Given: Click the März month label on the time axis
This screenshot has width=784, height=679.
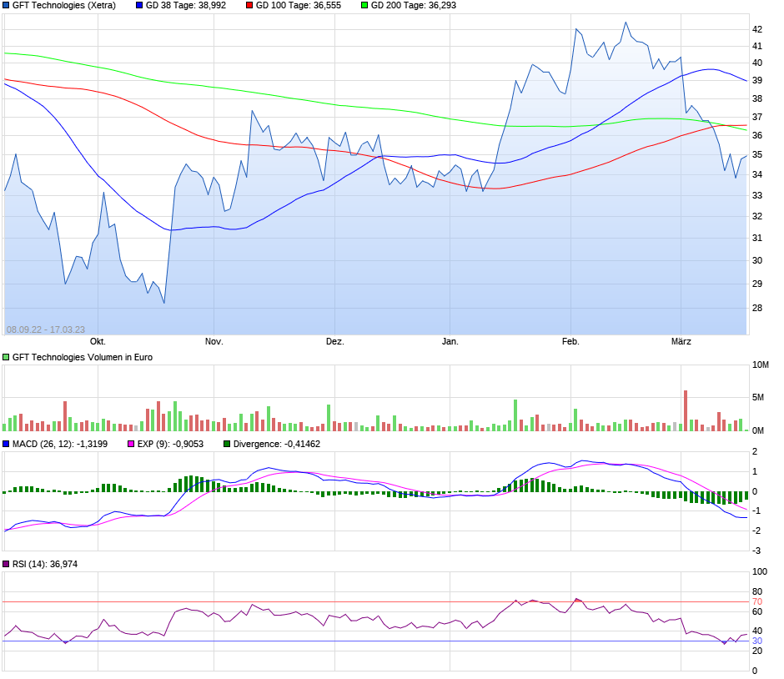Looking at the screenshot, I should click(x=681, y=341).
